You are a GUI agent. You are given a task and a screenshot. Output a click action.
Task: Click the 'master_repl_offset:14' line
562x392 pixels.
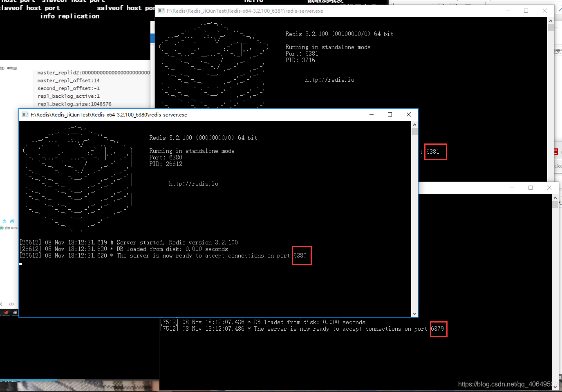pyautogui.click(x=69, y=81)
